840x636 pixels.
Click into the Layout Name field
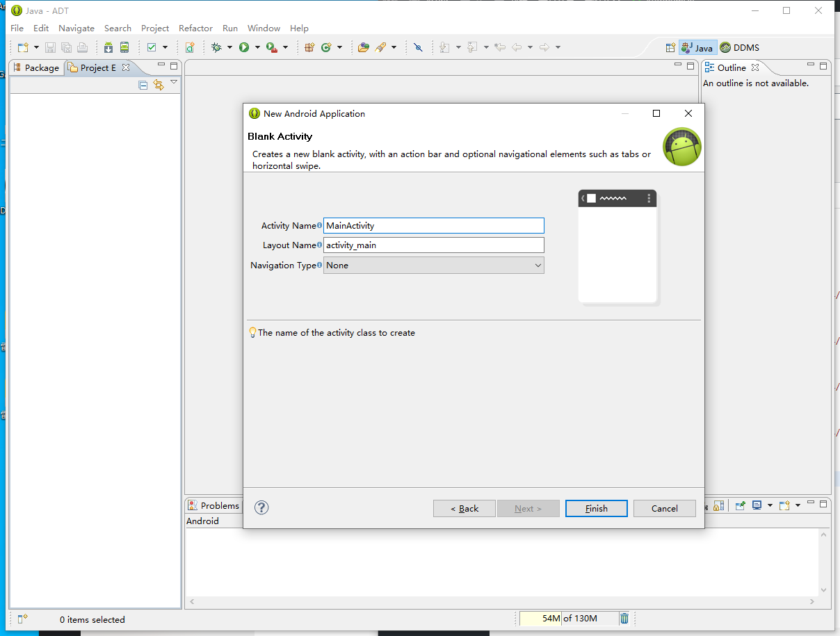pyautogui.click(x=433, y=245)
